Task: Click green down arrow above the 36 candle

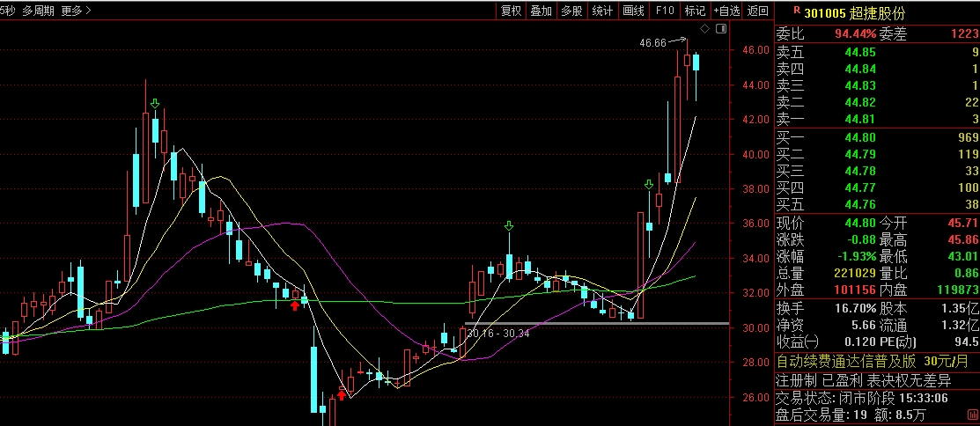Action: click(x=510, y=225)
